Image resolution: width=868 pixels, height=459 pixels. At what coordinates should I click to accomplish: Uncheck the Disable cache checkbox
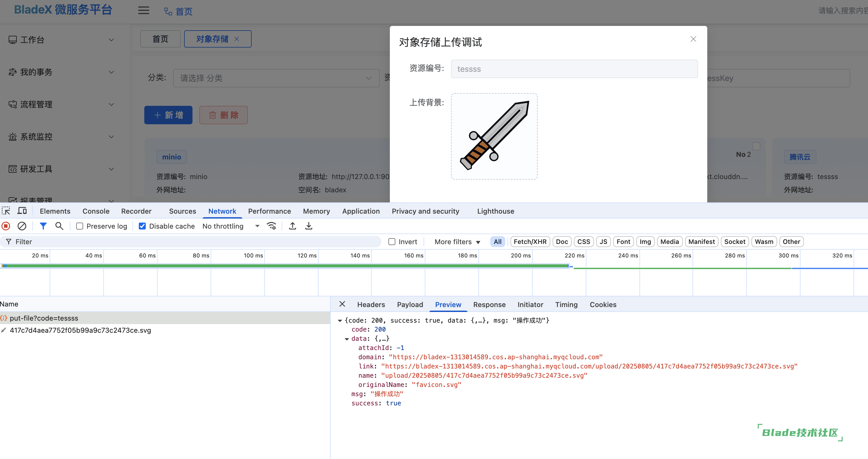pos(142,226)
